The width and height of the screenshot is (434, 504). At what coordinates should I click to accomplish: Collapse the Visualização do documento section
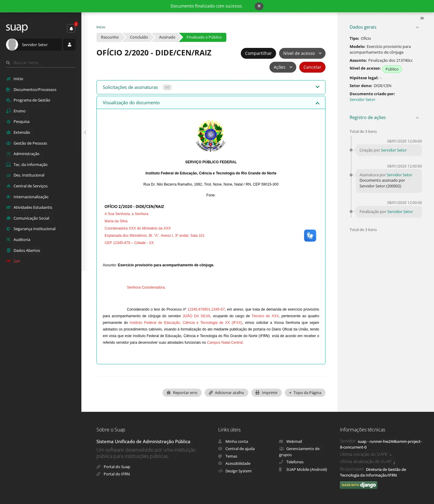[x=211, y=103]
